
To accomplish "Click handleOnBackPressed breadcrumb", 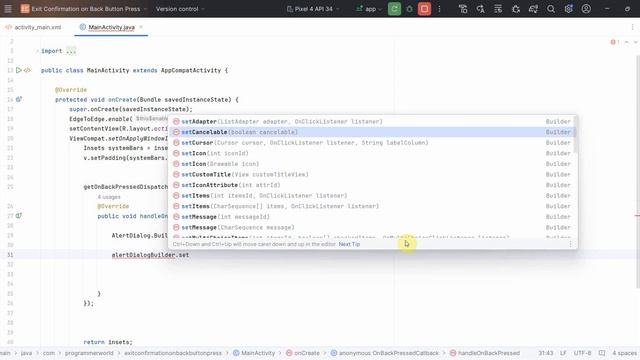I will tap(484, 353).
